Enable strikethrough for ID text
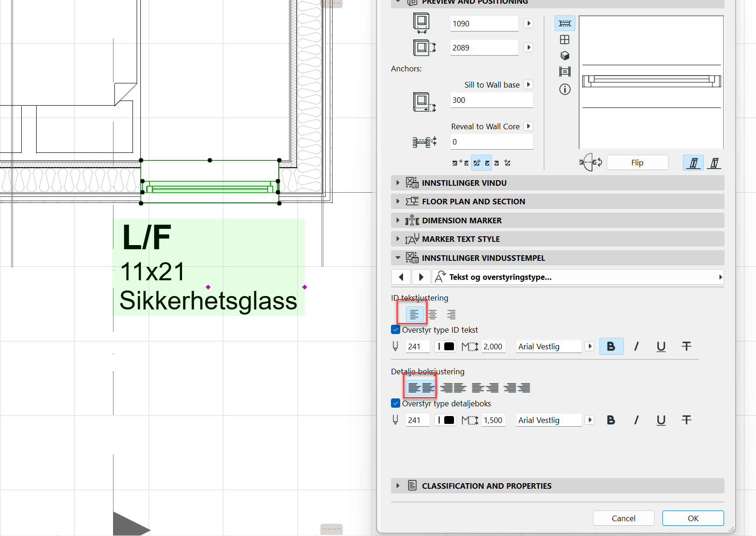 point(686,347)
